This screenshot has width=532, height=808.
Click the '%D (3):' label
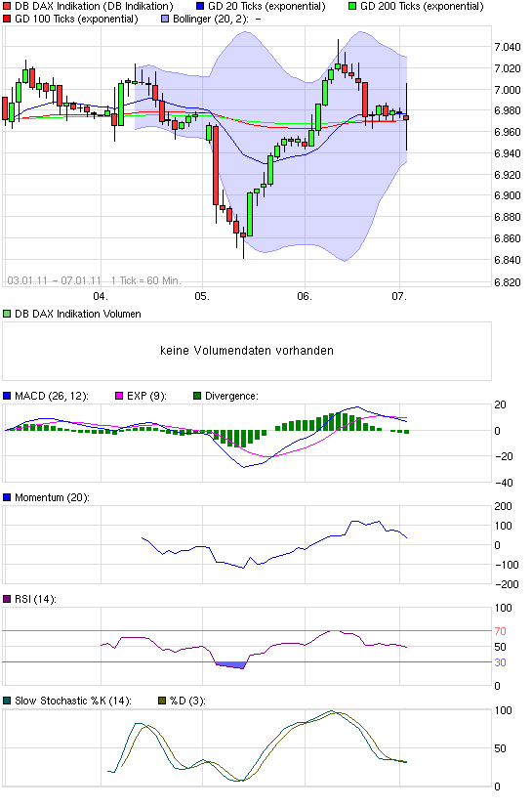(x=187, y=701)
